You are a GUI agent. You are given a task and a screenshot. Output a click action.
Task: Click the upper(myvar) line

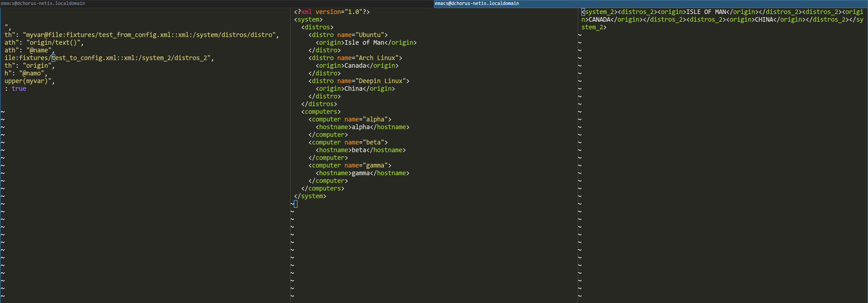[x=30, y=81]
